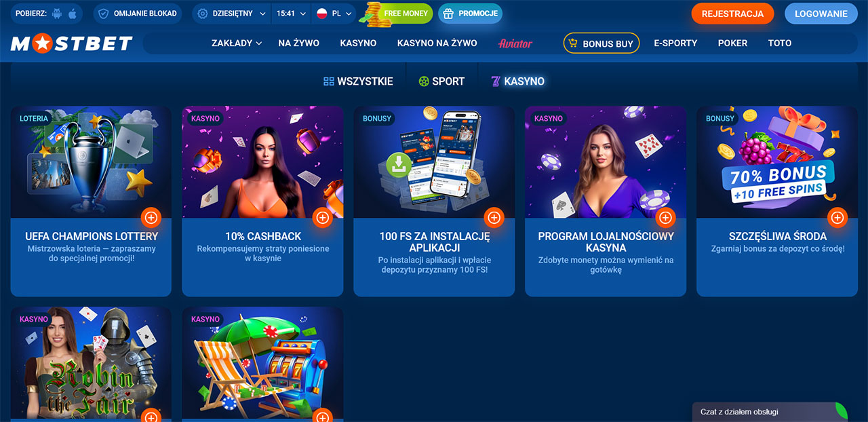Screen dimensions: 868x422
Task: Show Wszystkie promotions tab
Action: (358, 81)
